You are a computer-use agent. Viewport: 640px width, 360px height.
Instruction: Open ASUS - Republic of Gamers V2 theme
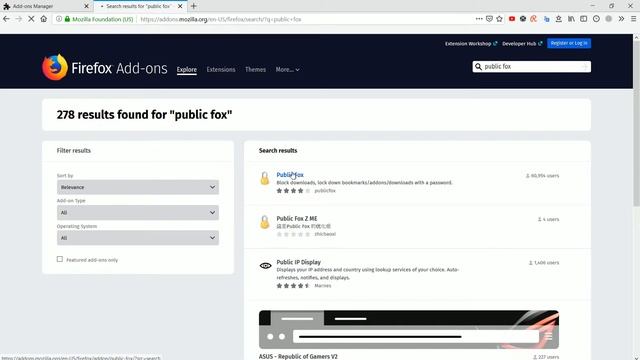pyautogui.click(x=298, y=356)
